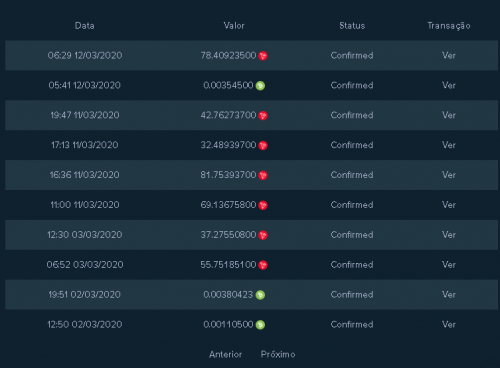Click the Bitcoin Cash icon beside 0.00110500
This screenshot has height=368, width=500.
(x=260, y=325)
